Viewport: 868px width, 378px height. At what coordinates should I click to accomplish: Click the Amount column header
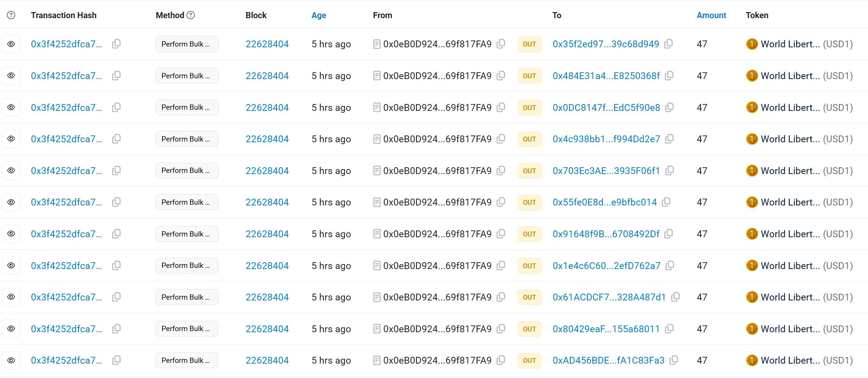coord(711,15)
